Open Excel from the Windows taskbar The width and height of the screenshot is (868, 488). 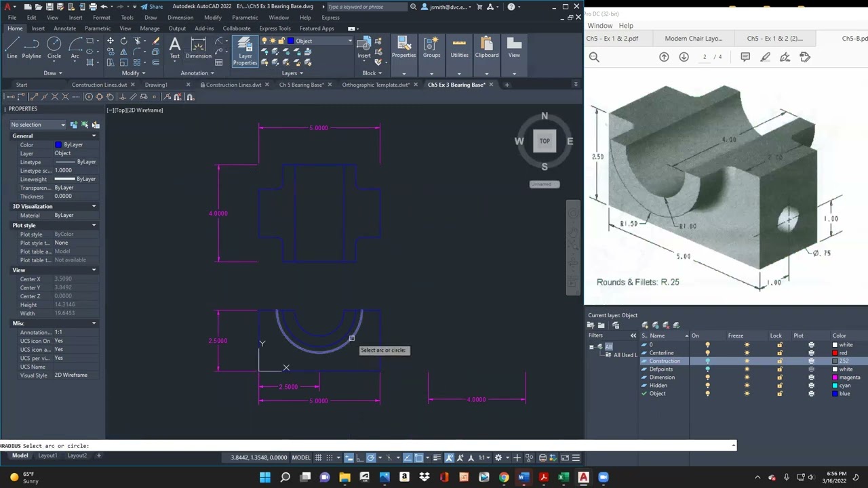click(563, 477)
